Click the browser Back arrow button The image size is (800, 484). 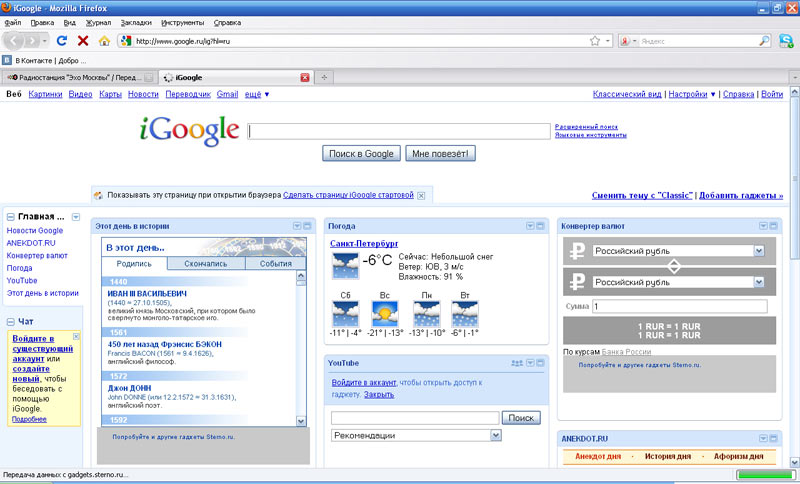click(14, 41)
